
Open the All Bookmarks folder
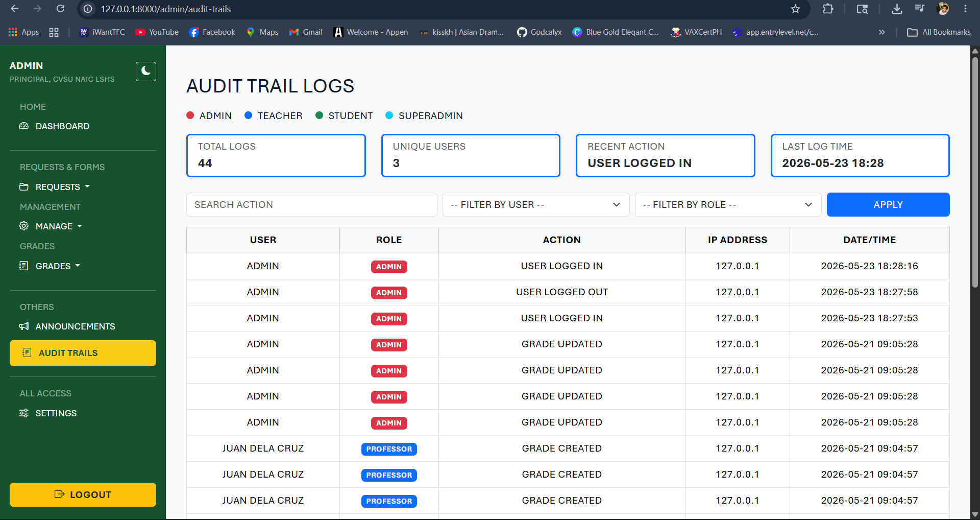coord(939,32)
